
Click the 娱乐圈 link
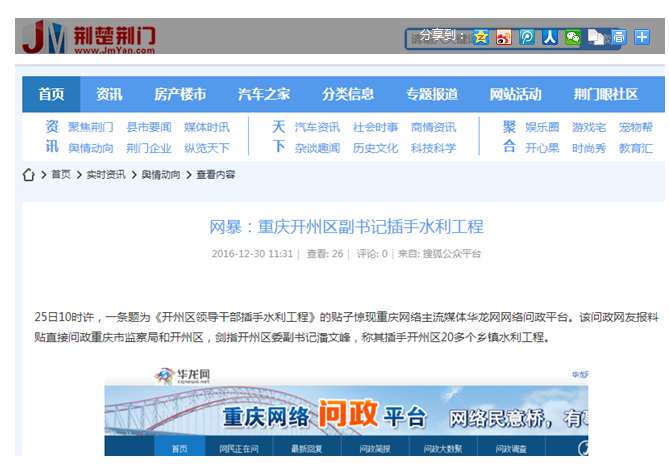[x=543, y=128]
